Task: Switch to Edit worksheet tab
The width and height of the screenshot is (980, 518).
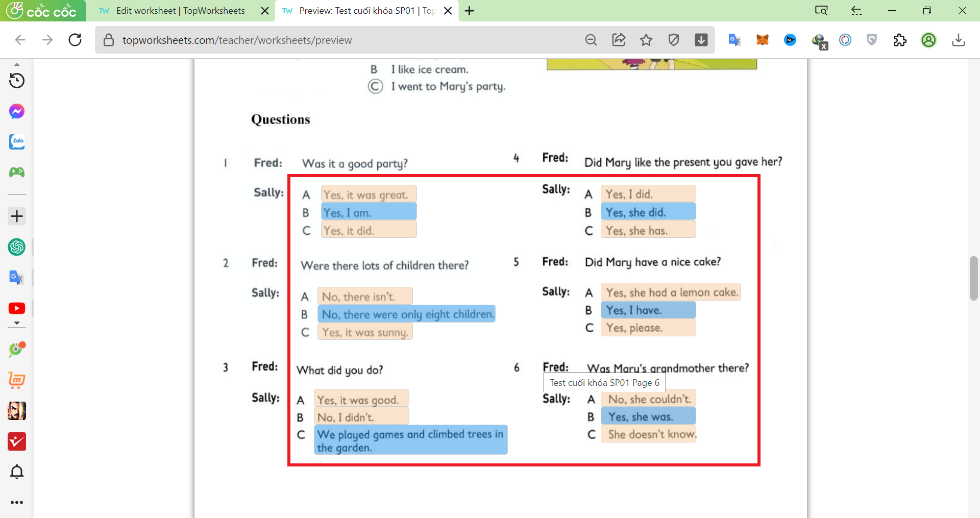Action: click(x=180, y=11)
